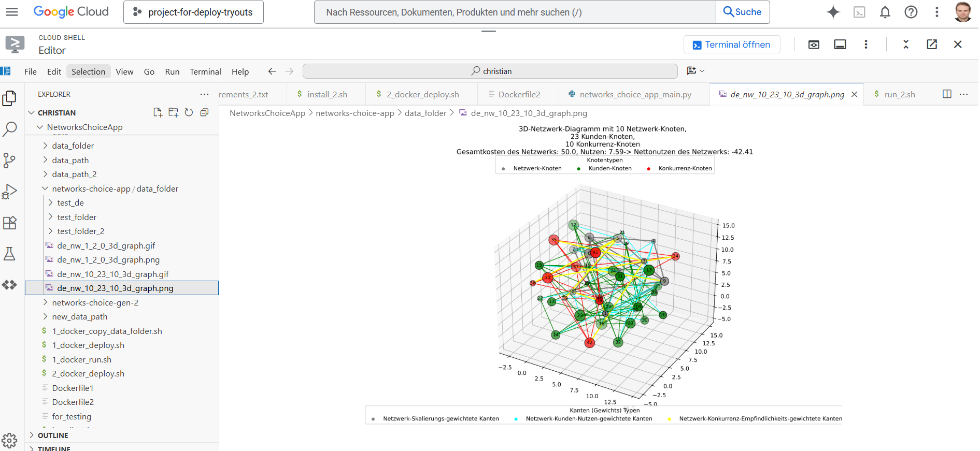Click Terminal öffnen button

(x=732, y=45)
